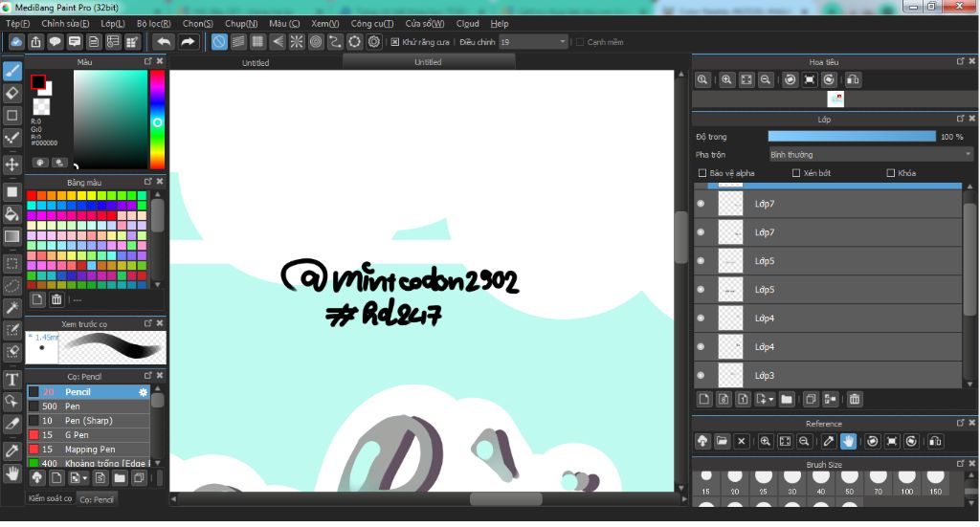Viewport: 980px width, 527px height.
Task: Duplicate layer icon in Lớp panel
Action: [811, 399]
